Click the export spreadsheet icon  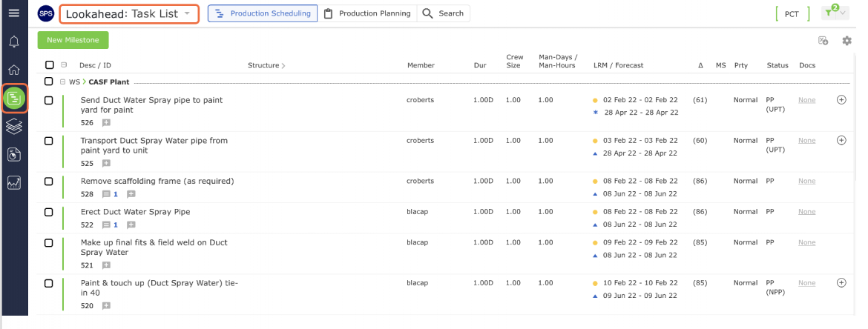(823, 40)
